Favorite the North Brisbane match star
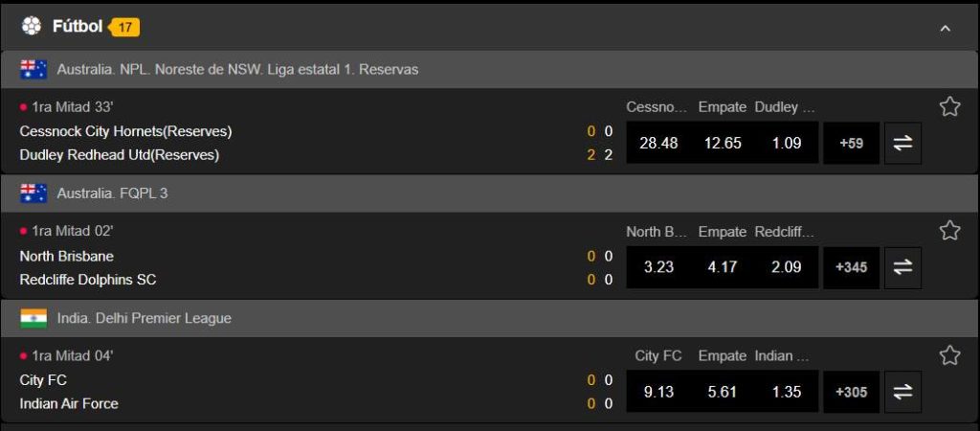Screen dimensions: 980x431 [x=949, y=231]
